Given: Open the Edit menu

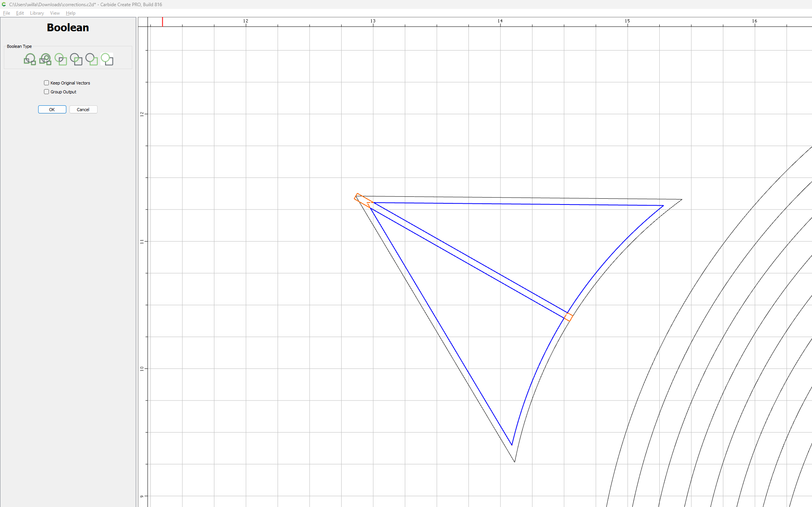Looking at the screenshot, I should (x=20, y=13).
